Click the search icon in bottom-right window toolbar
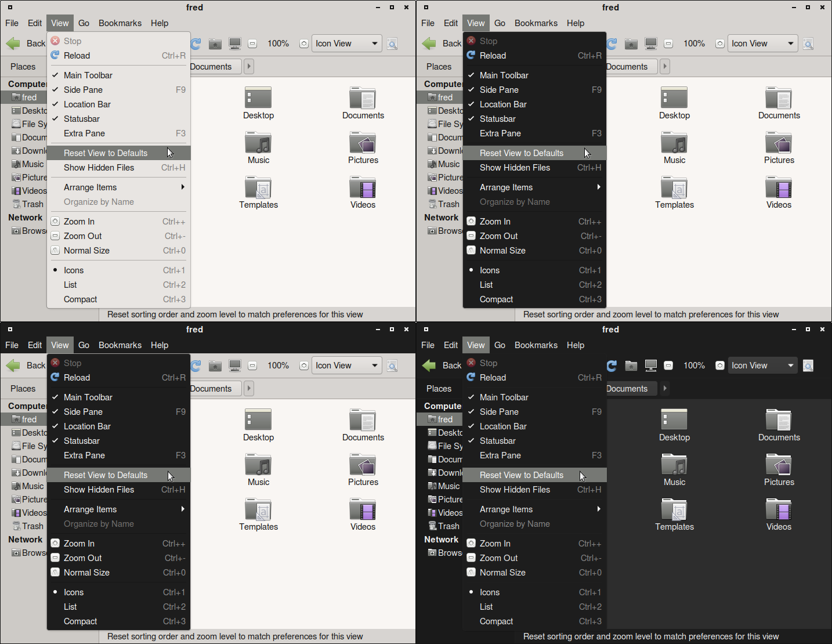 [808, 366]
